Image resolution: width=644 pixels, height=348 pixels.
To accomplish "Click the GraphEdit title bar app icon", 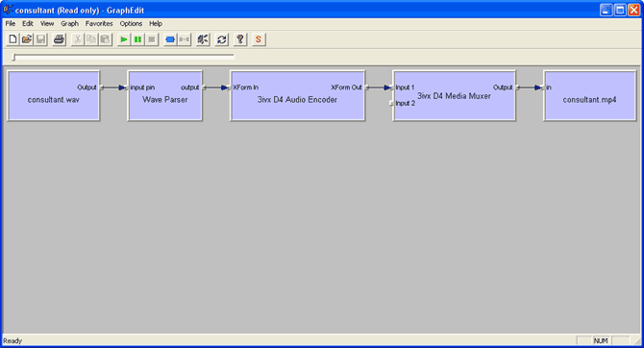I will tap(8, 9).
